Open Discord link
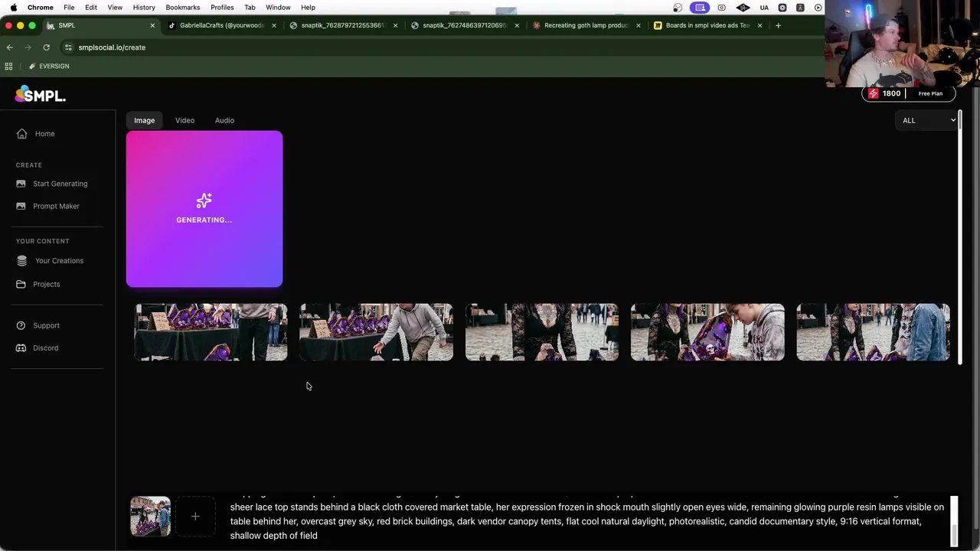980x551 pixels. pyautogui.click(x=45, y=348)
